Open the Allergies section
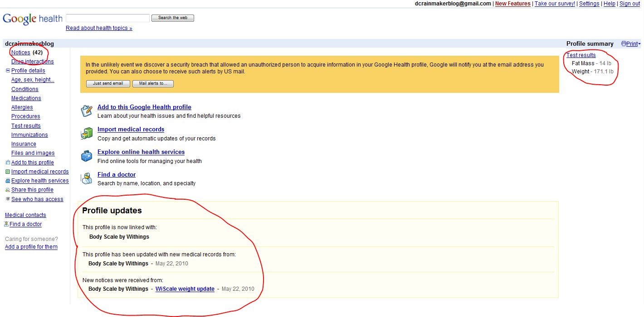Viewport: 644px width, 317px height. click(x=22, y=107)
